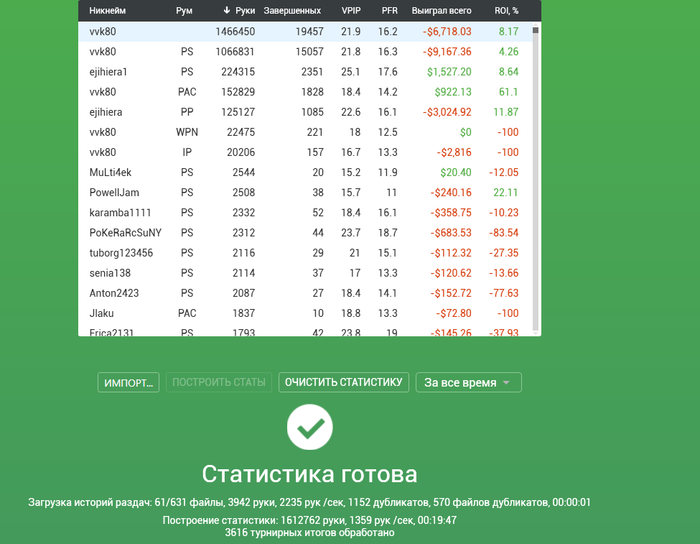Select the Jlaku row
The image size is (700, 544).
click(305, 313)
